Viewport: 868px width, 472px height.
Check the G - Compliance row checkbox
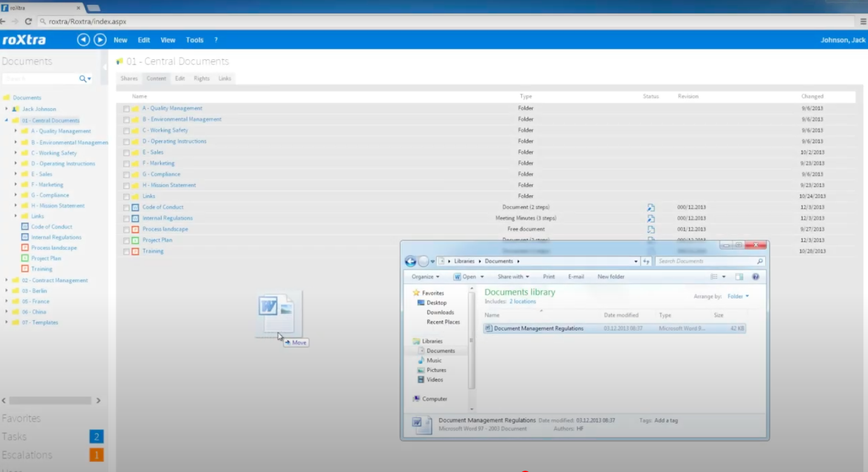(x=126, y=175)
